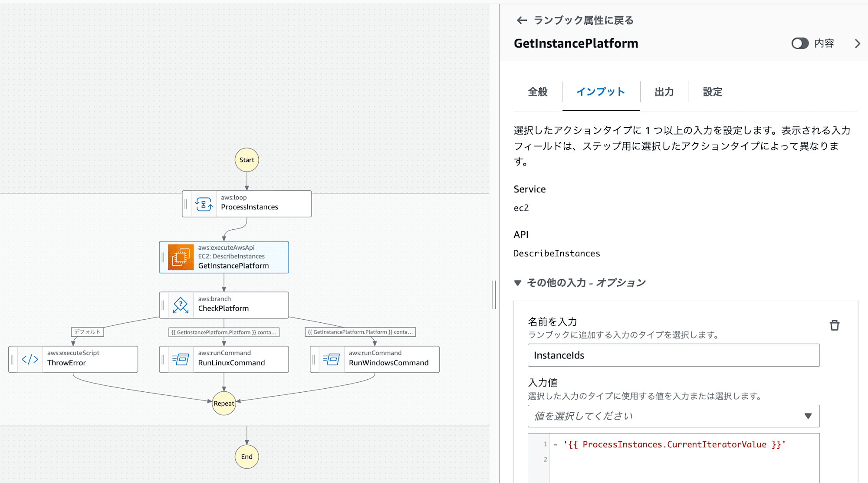The height and width of the screenshot is (483, 868).
Task: Switch to the 全般 tab
Action: 538,92
